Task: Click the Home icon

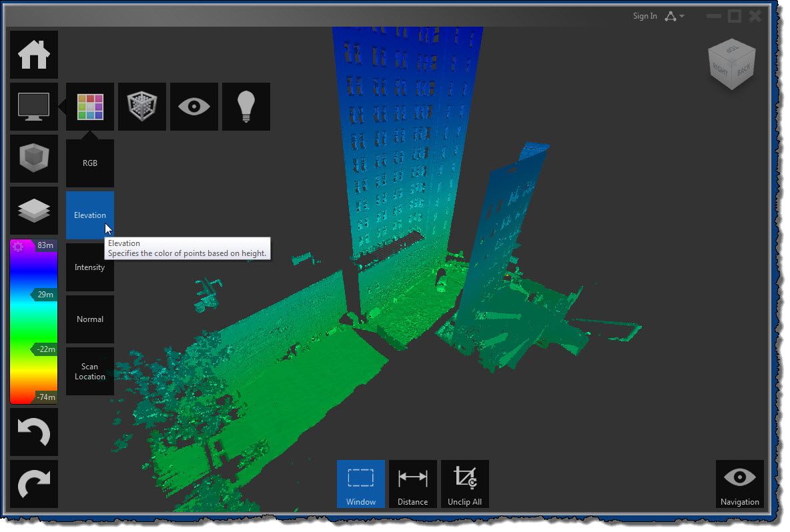Action: click(33, 54)
